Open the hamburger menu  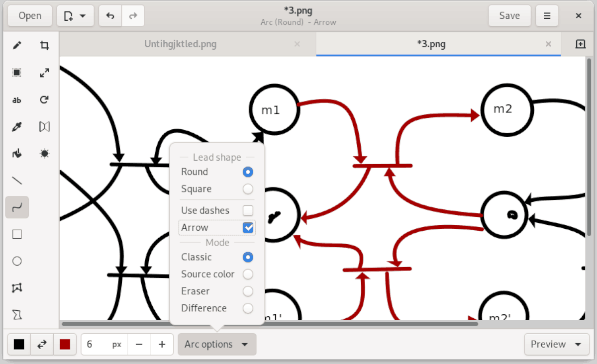[x=547, y=15]
